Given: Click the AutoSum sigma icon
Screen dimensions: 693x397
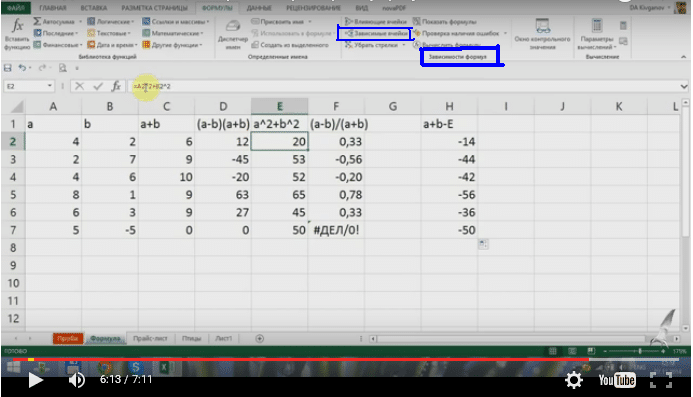Looking at the screenshot, I should 37,21.
